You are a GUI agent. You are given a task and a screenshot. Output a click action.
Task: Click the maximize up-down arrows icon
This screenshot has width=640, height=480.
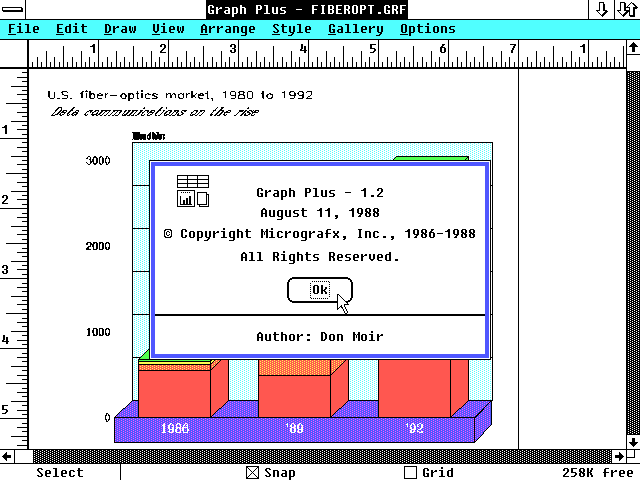pyautogui.click(x=627, y=9)
